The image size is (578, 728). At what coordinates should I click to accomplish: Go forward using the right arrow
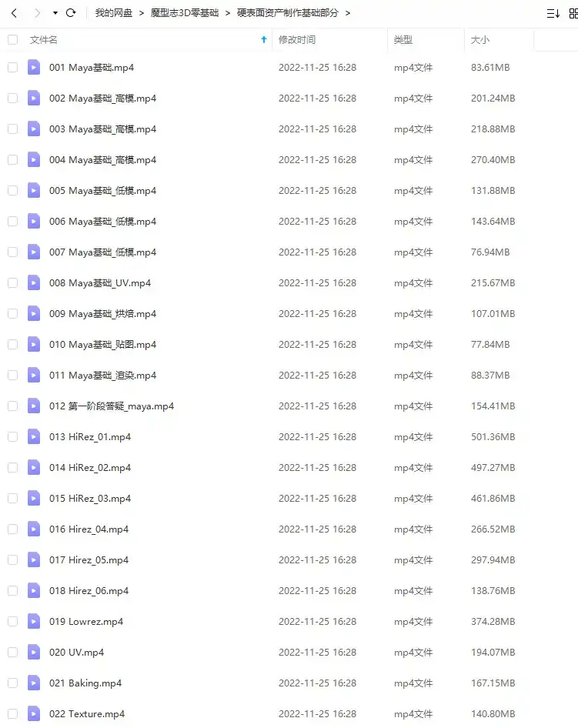(37, 13)
